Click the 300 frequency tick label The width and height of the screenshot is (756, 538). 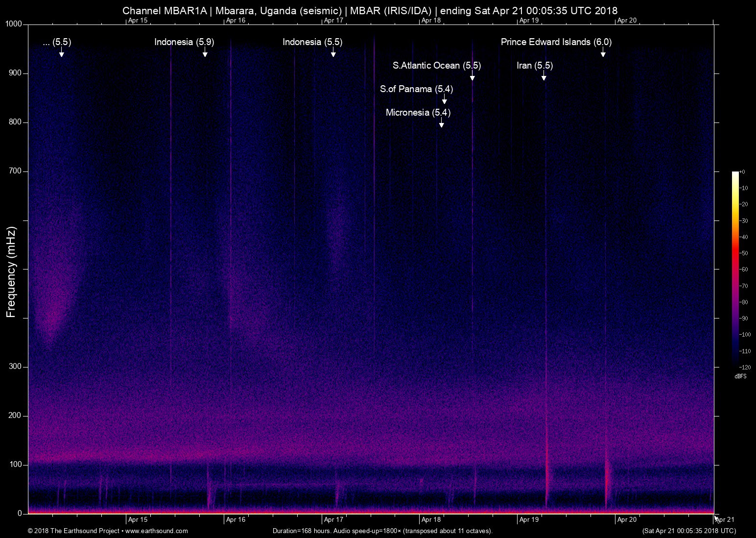tap(16, 367)
